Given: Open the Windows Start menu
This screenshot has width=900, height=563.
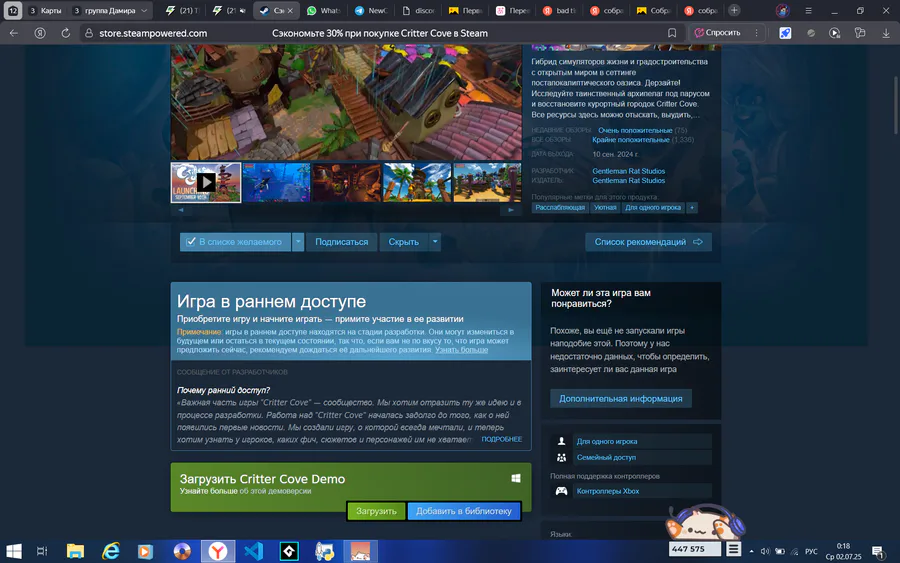Looking at the screenshot, I should tap(14, 551).
